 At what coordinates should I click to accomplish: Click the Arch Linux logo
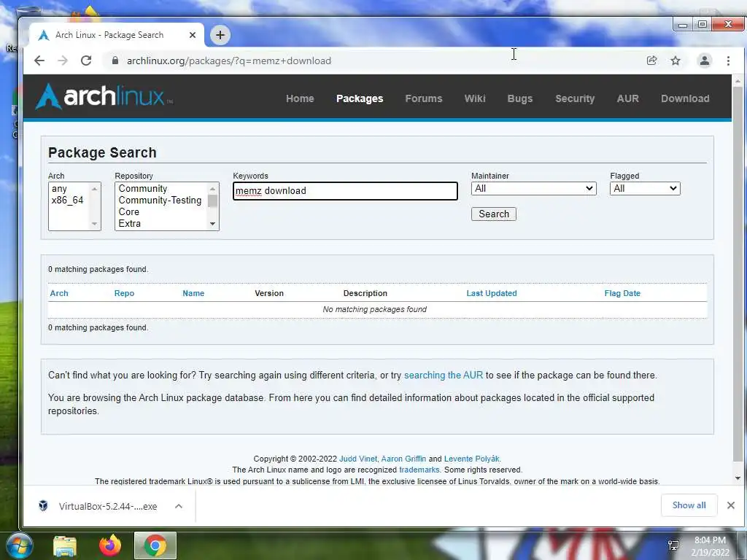coord(104,97)
